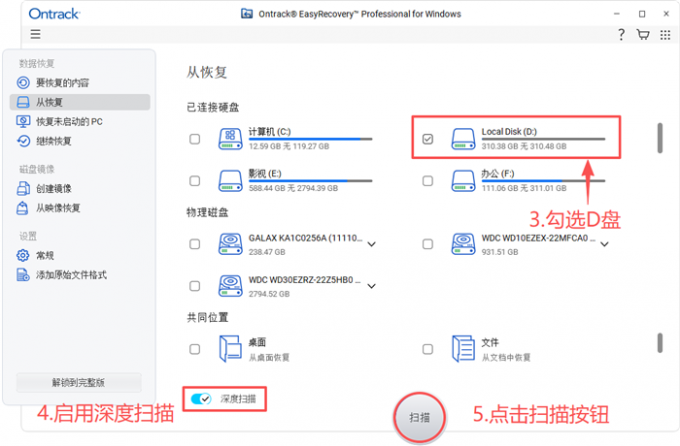This screenshot has height=446, width=680.
Task: Expand the WDC WD10EZEX disk chevron
Action: coord(605,244)
